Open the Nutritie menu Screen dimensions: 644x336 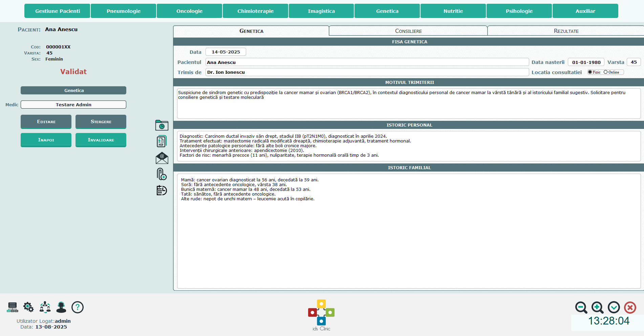[453, 11]
